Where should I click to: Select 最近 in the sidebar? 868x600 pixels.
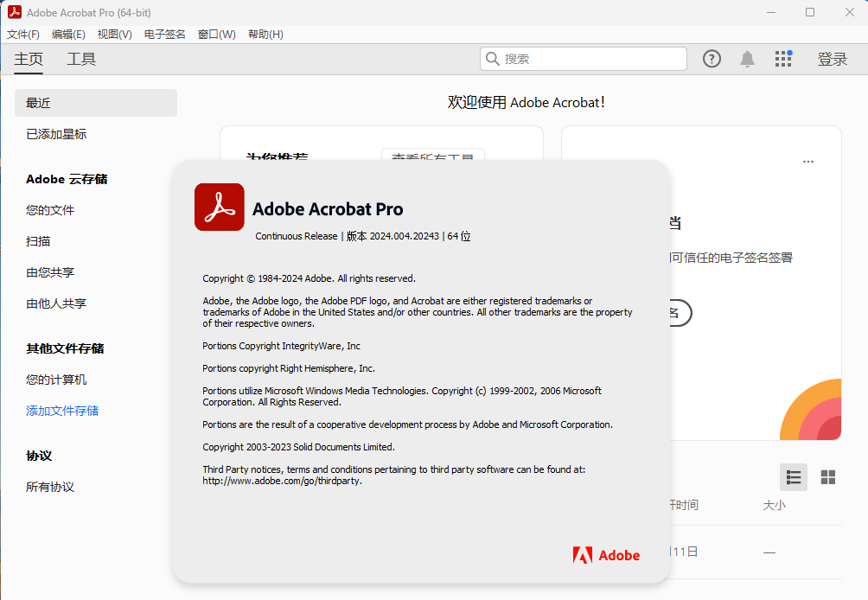(96, 103)
